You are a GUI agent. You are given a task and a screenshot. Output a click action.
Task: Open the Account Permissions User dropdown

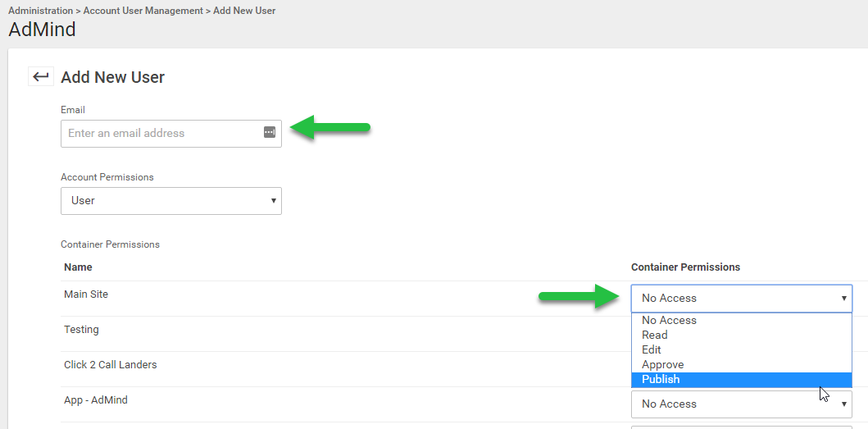pyautogui.click(x=171, y=201)
